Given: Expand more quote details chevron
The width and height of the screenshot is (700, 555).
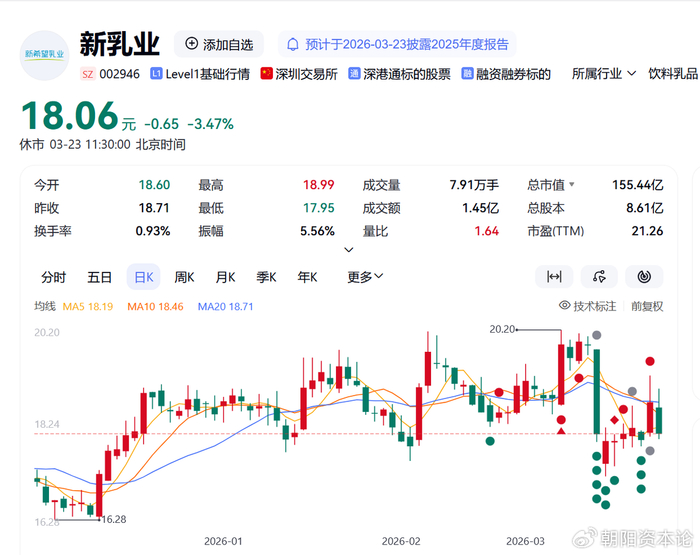Looking at the screenshot, I should tap(349, 250).
